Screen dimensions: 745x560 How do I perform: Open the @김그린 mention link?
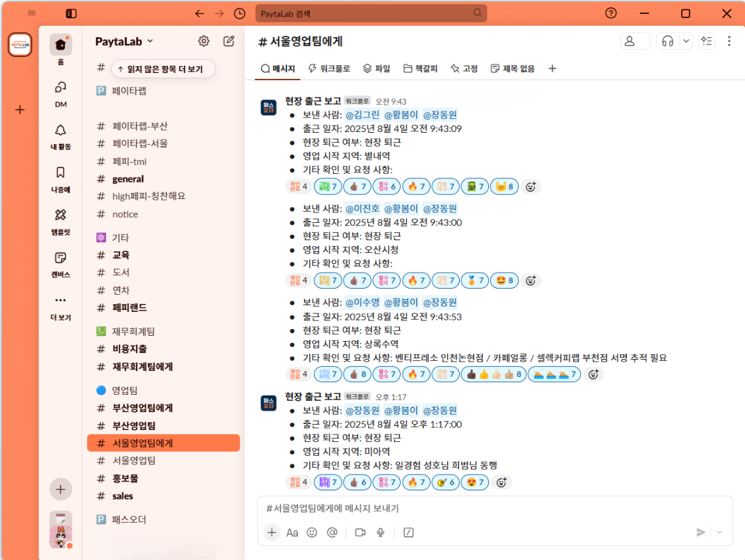(x=362, y=114)
